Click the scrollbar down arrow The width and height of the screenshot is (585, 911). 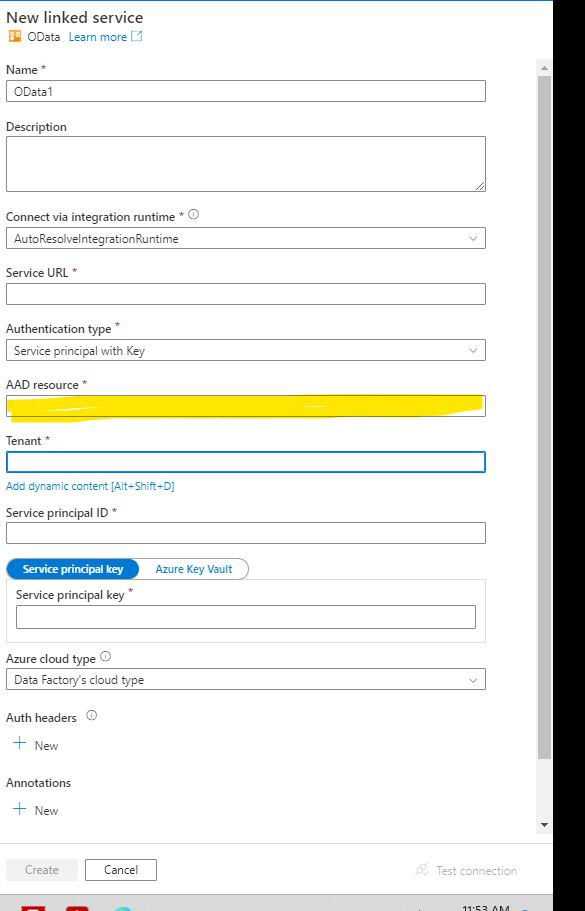(544, 825)
